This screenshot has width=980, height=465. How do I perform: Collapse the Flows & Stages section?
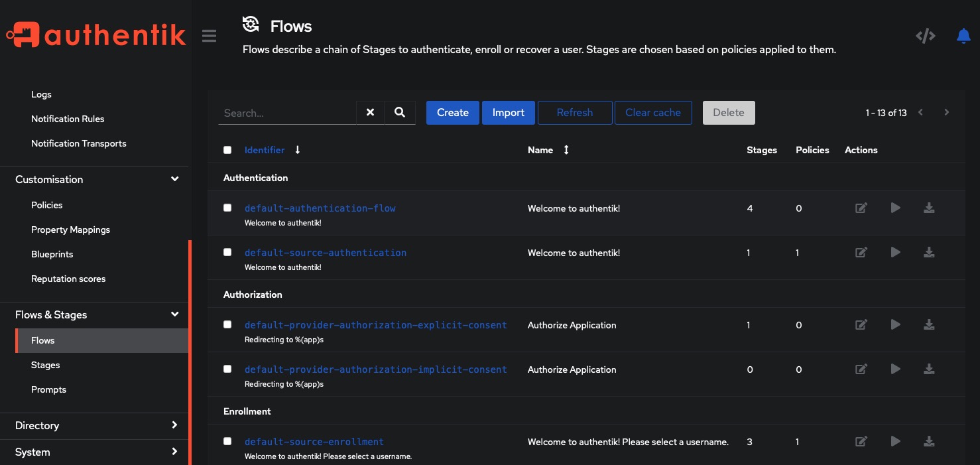click(174, 314)
